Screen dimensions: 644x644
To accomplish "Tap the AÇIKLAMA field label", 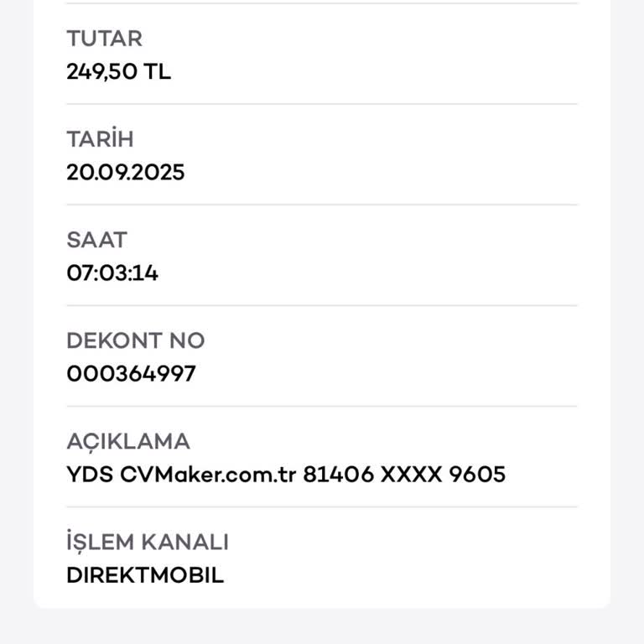I will (127, 441).
